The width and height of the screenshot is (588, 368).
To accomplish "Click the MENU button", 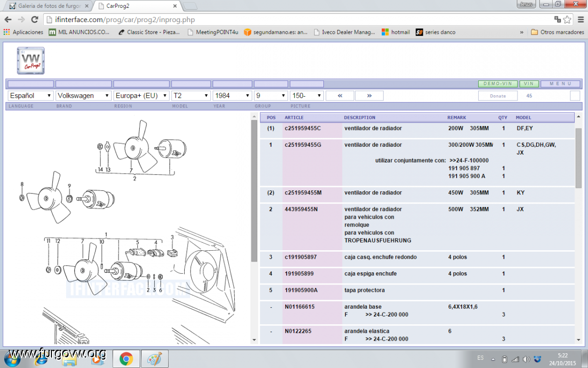I will tap(561, 84).
